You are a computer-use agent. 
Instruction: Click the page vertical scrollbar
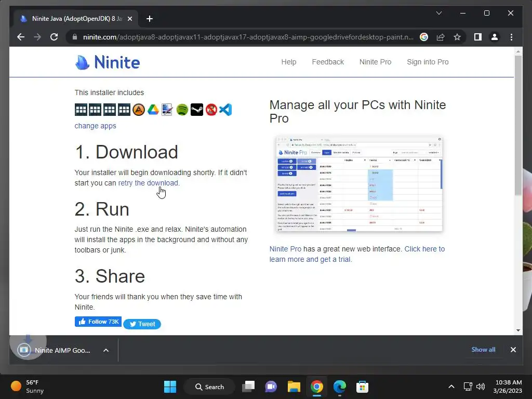518,126
